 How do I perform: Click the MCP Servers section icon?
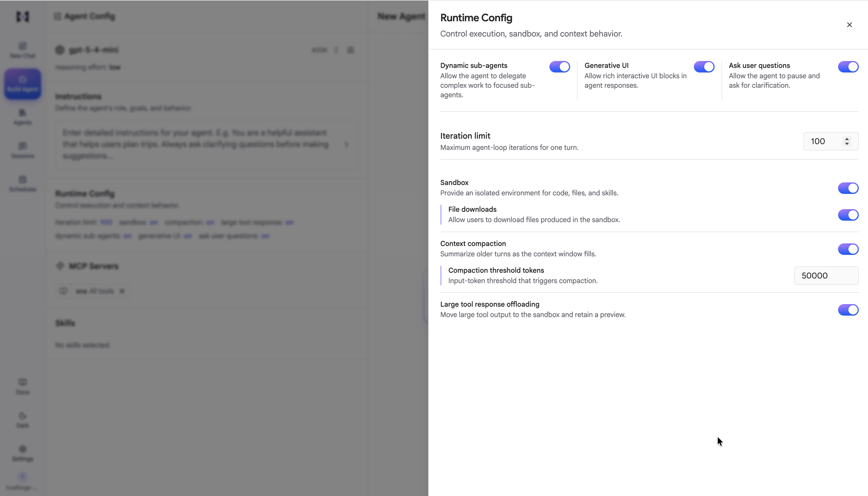coord(60,266)
